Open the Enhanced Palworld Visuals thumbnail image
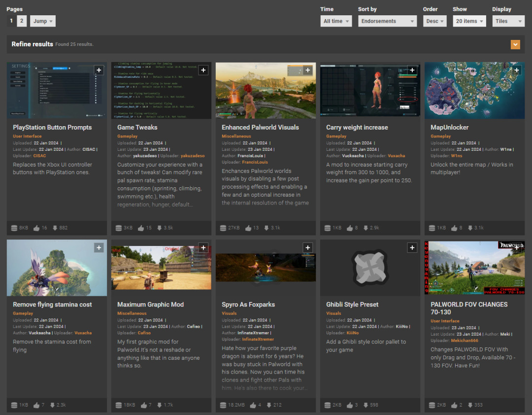The height and width of the screenshot is (415, 532). click(266, 90)
